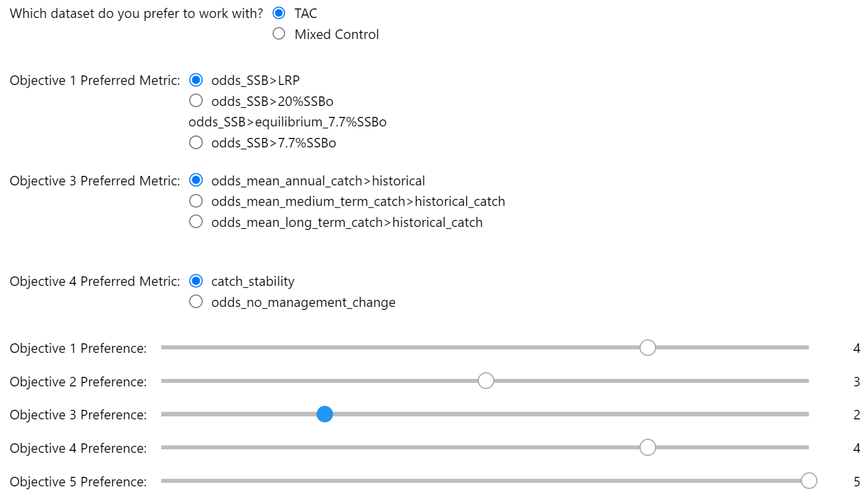868x497 pixels.
Task: Click the odds_SSB>20%SSBo label text
Action: coord(272,102)
